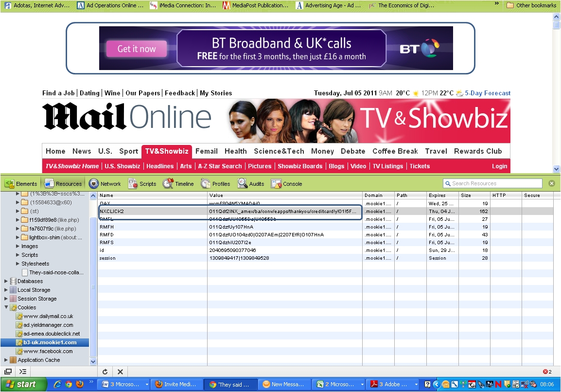Expand the Local Storage node
This screenshot has width=561, height=392.
[6, 290]
